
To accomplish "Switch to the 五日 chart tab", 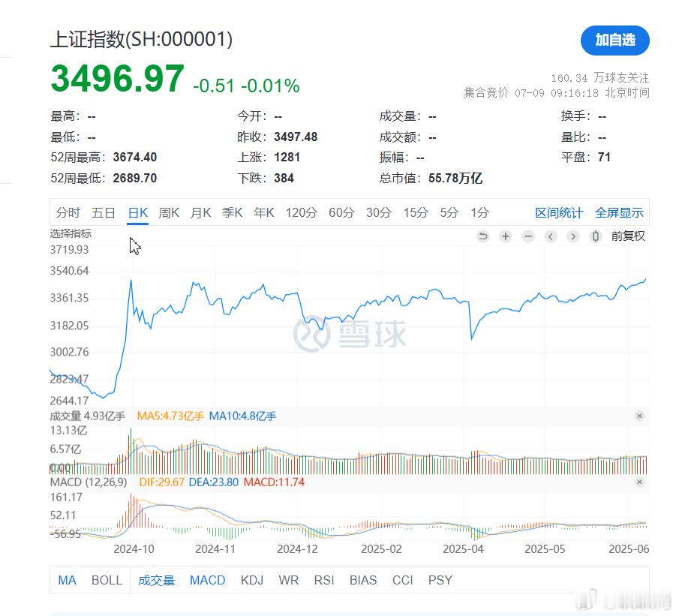I will pos(103,212).
